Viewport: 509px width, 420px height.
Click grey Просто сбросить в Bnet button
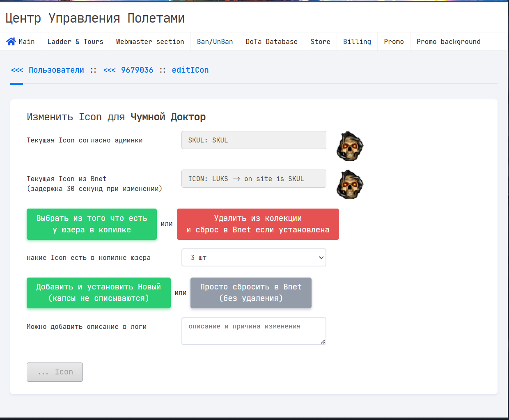[x=251, y=293]
